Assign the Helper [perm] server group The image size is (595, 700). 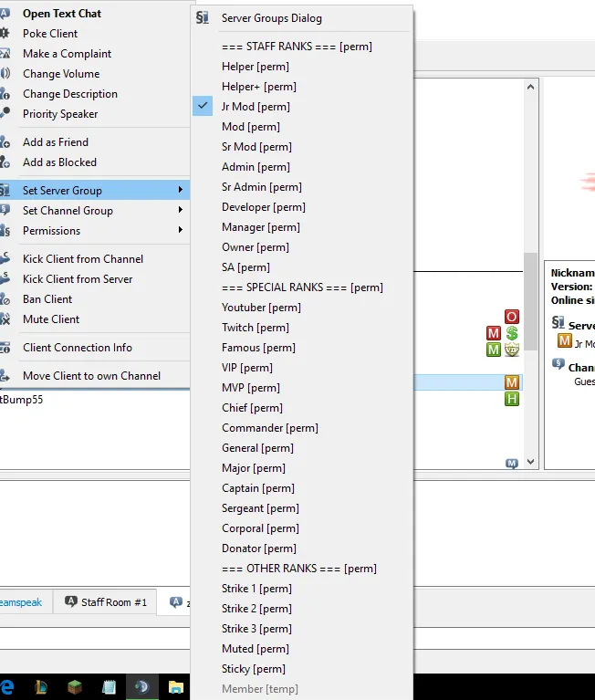(x=255, y=67)
